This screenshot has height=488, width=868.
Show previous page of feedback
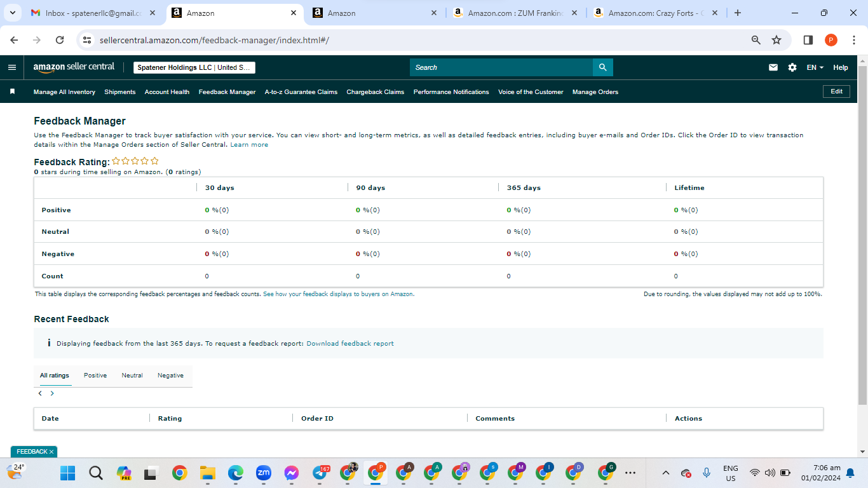[x=40, y=393]
